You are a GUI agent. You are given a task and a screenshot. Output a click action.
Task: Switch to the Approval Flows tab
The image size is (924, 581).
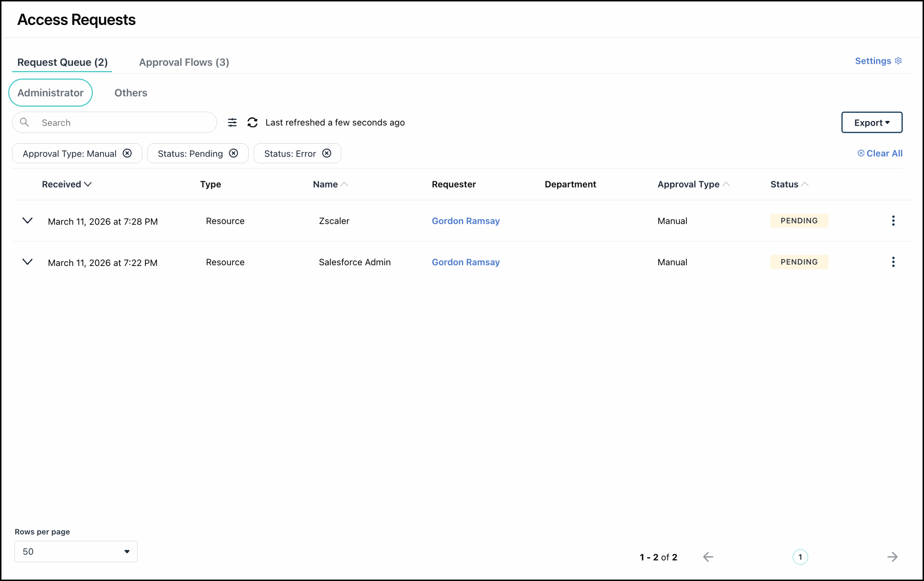184,62
